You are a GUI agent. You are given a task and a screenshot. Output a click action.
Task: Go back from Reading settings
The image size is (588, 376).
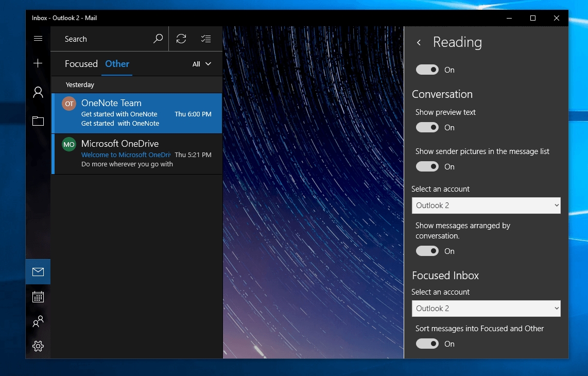click(x=419, y=43)
